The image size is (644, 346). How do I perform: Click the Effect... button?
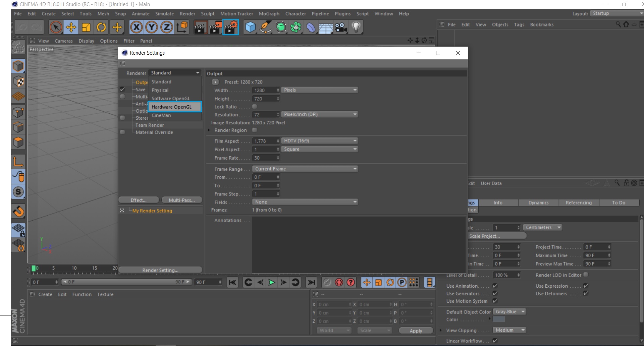(139, 200)
